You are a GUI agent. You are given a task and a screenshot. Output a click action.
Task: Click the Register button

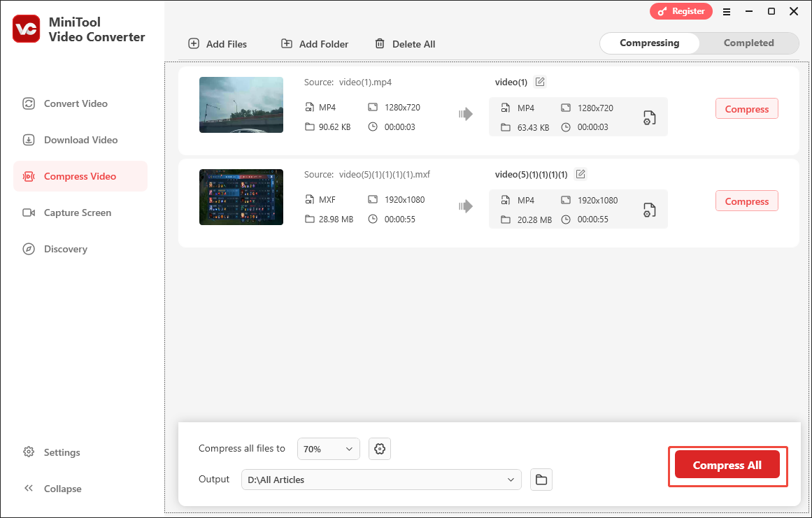681,11
